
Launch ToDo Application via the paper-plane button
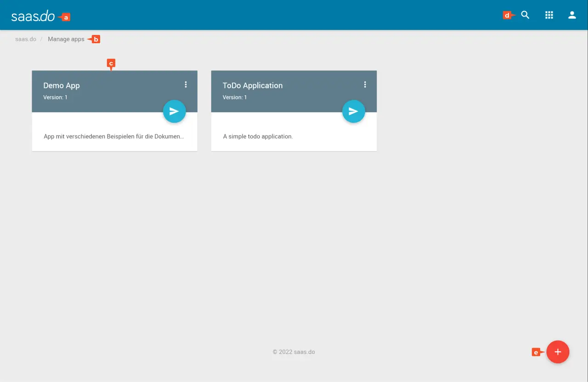353,111
